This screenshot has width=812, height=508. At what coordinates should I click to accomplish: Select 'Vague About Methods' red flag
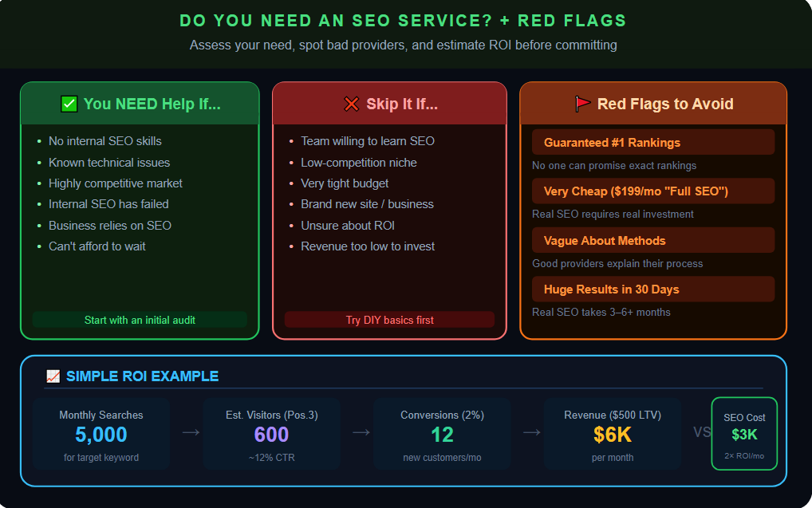pos(653,240)
